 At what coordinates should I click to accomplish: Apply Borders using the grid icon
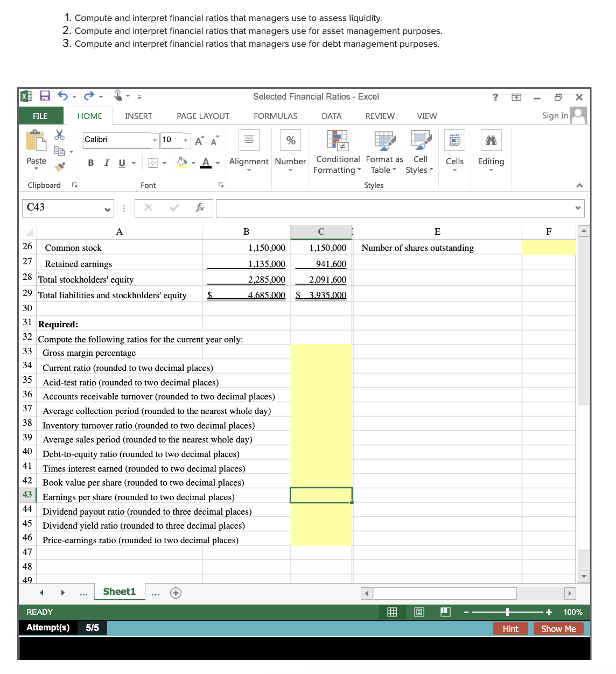[x=153, y=163]
